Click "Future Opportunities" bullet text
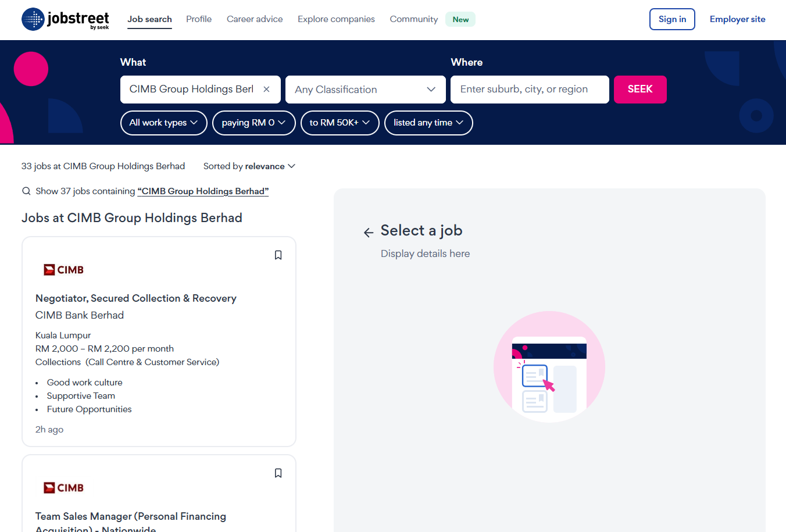This screenshot has width=786, height=532. pyautogui.click(x=90, y=409)
